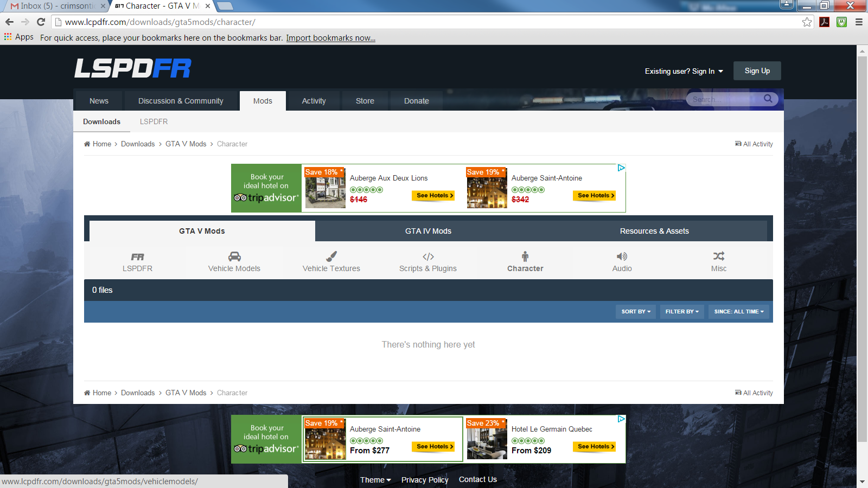Open the Theme dropdown in footer
The height and width of the screenshot is (488, 868).
375,480
